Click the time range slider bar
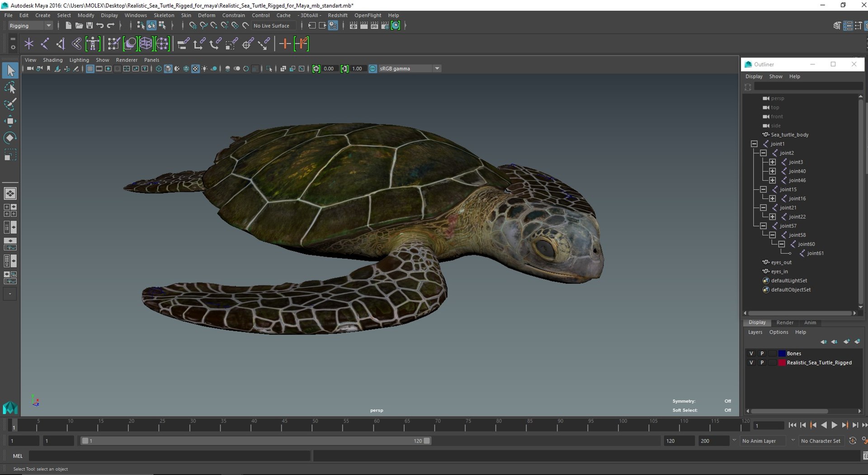 pos(255,441)
